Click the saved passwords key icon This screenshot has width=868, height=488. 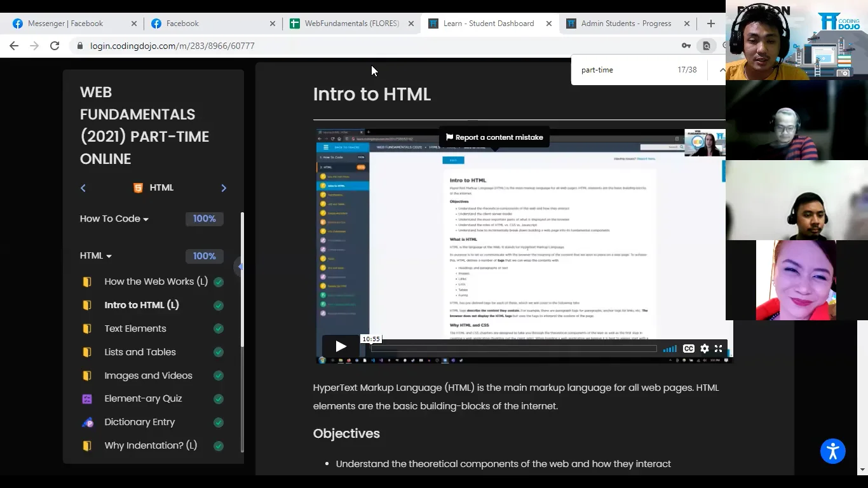[x=686, y=46]
